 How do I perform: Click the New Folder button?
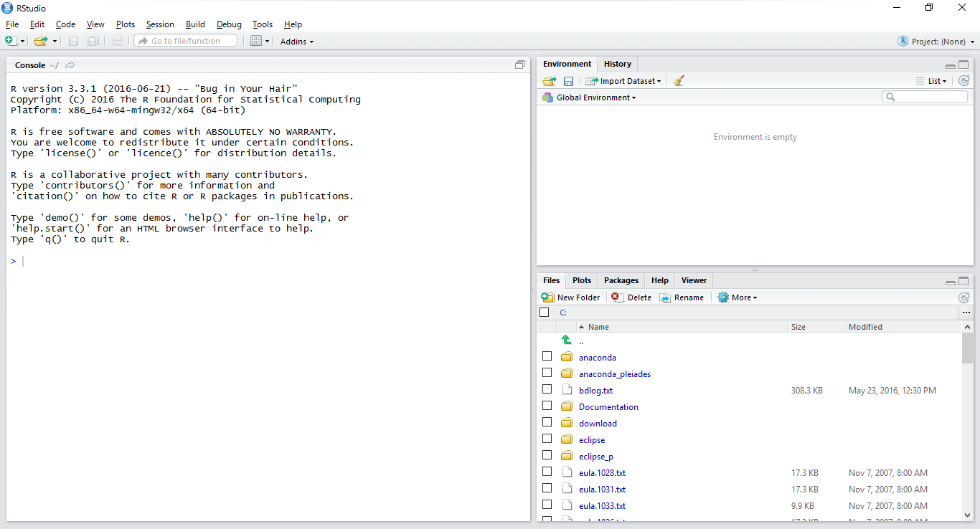tap(571, 297)
